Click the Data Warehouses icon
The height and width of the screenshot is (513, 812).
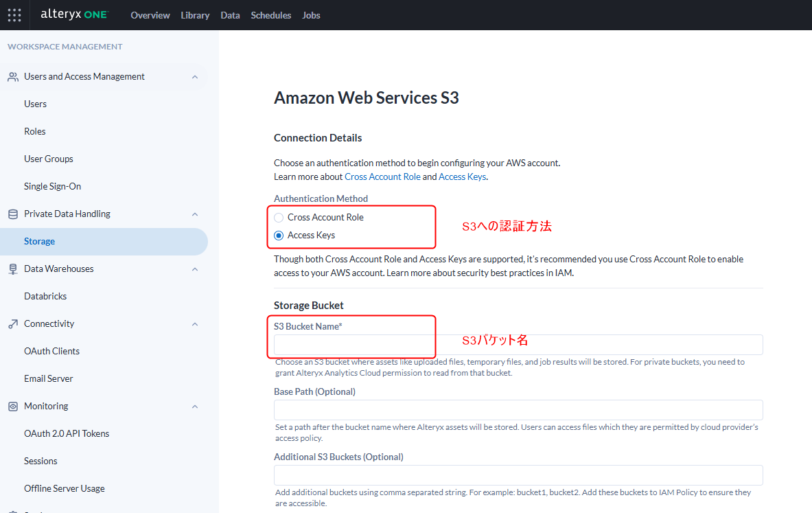coord(13,269)
